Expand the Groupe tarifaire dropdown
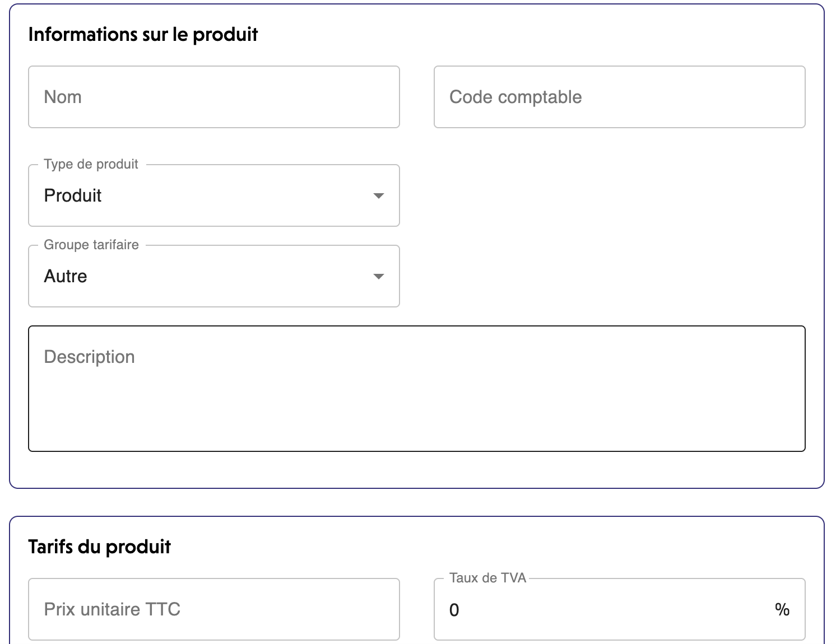The width and height of the screenshot is (836, 644). [213, 276]
